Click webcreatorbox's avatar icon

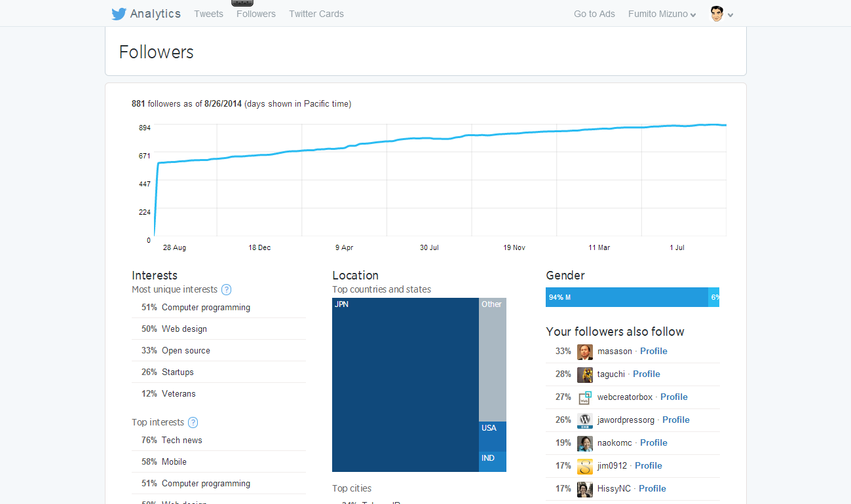click(x=585, y=397)
